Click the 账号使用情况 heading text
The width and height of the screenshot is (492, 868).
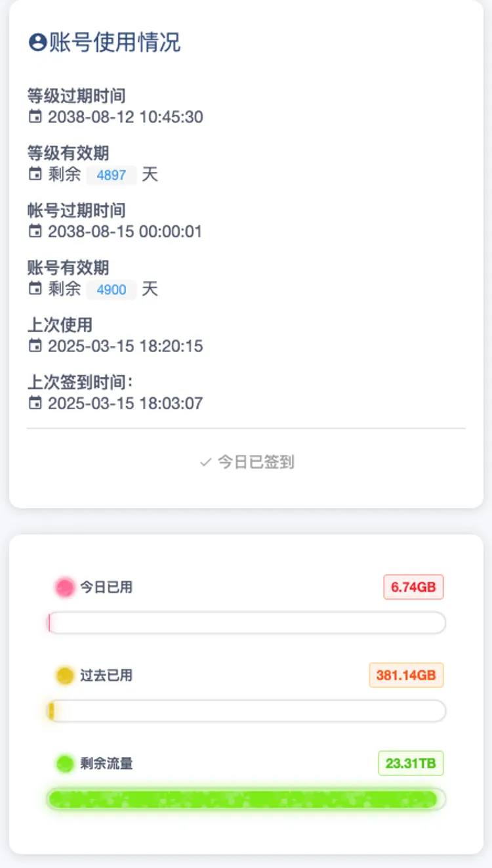[115, 43]
